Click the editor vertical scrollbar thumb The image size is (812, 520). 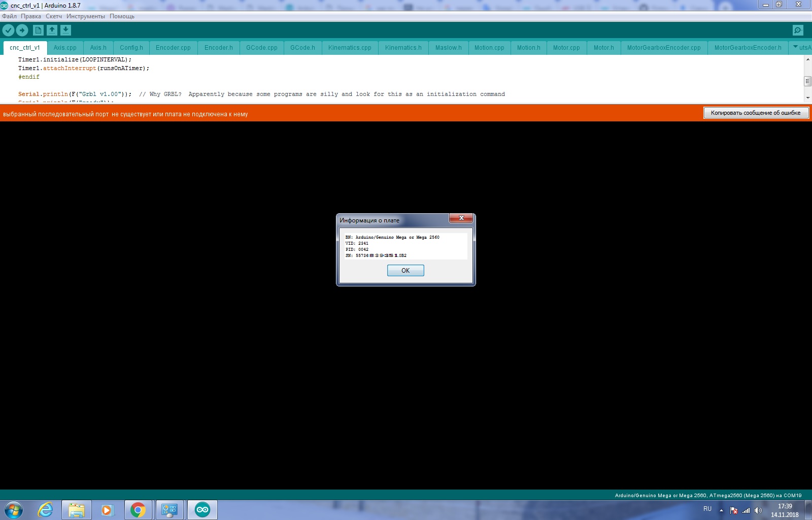tap(807, 81)
